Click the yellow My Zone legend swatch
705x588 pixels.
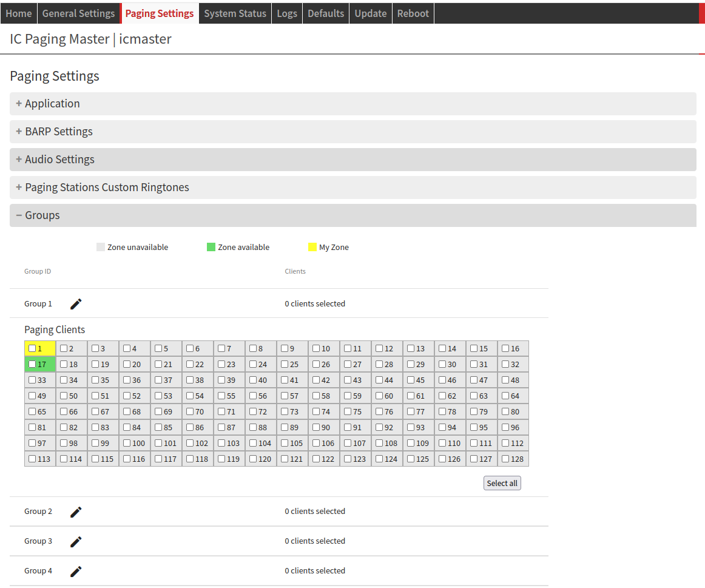(x=312, y=247)
